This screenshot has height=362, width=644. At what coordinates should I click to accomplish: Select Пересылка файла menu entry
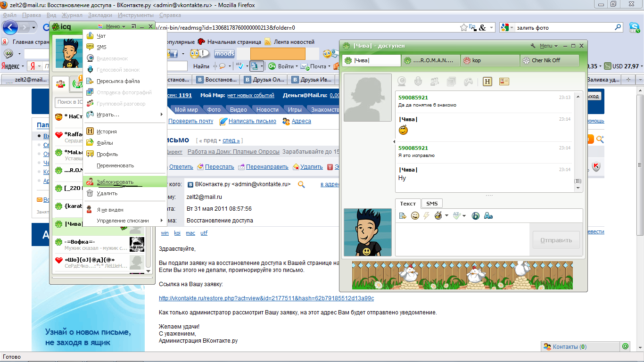[x=125, y=81]
